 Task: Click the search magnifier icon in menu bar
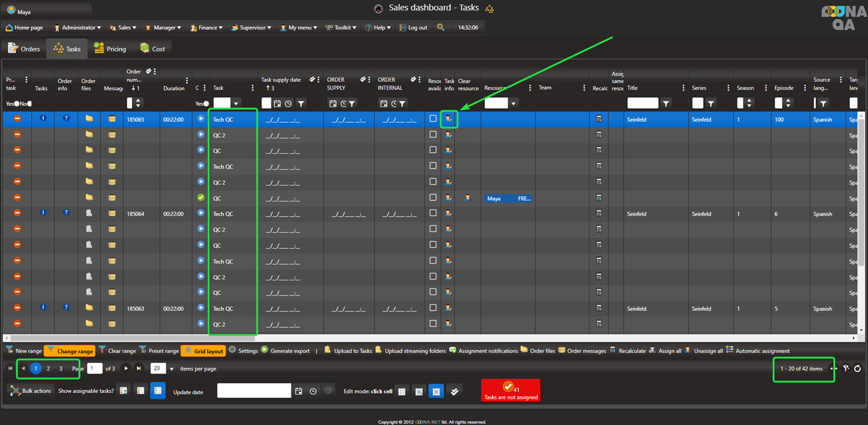(441, 28)
